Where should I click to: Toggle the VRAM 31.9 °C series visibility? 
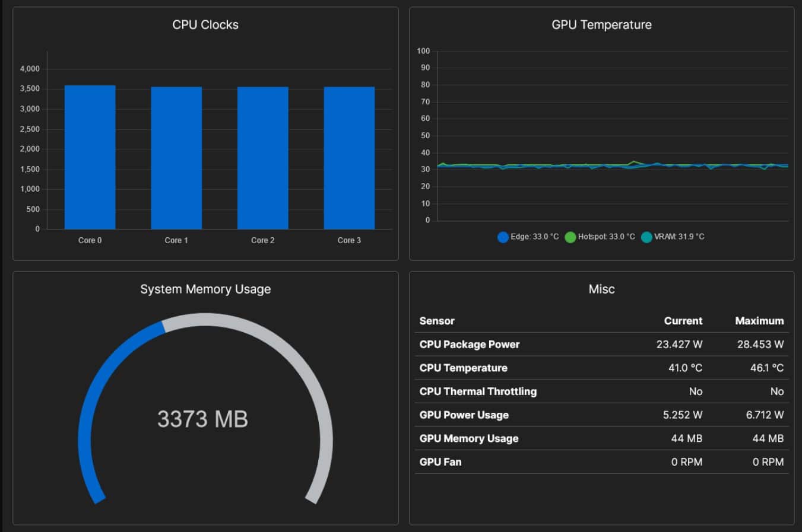(x=674, y=237)
